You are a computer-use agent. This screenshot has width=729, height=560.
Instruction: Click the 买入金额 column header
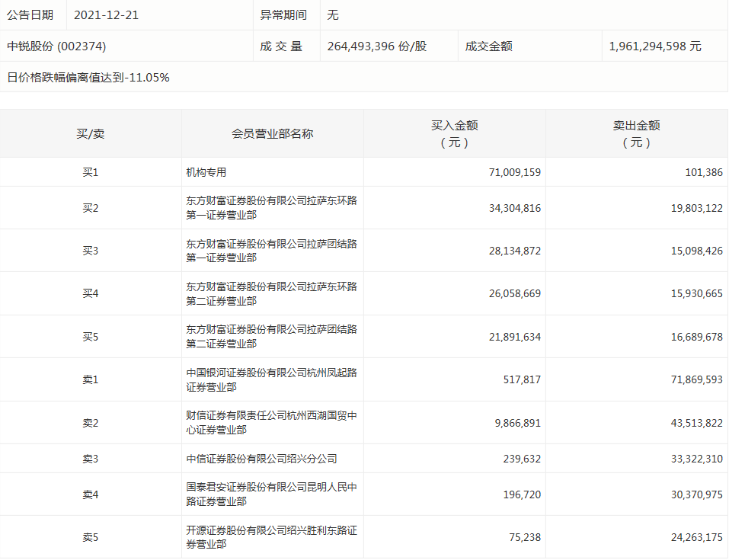(454, 134)
